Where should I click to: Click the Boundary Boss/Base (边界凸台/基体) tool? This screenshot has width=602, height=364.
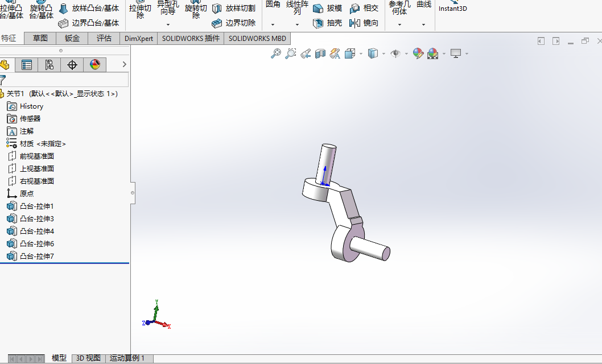(x=89, y=23)
